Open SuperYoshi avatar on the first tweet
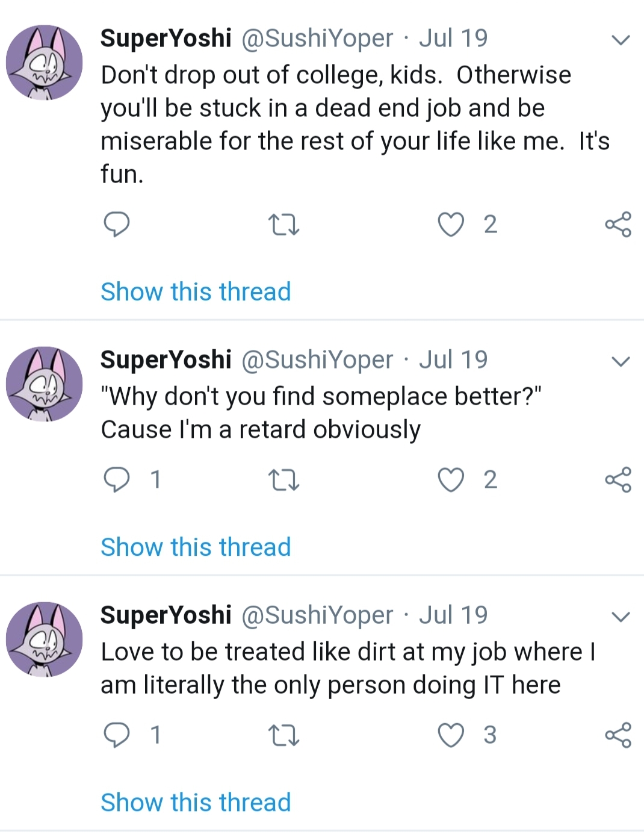This screenshot has height=837, width=644. (x=45, y=63)
